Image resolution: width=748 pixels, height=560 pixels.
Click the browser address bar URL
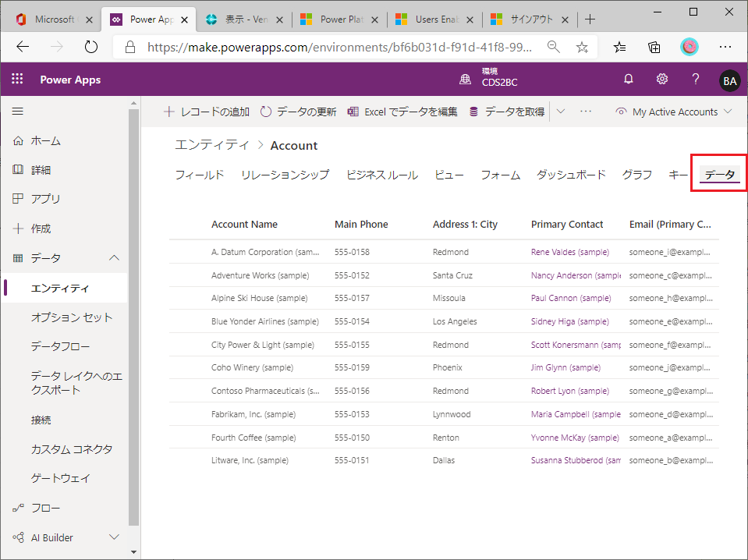click(339, 48)
